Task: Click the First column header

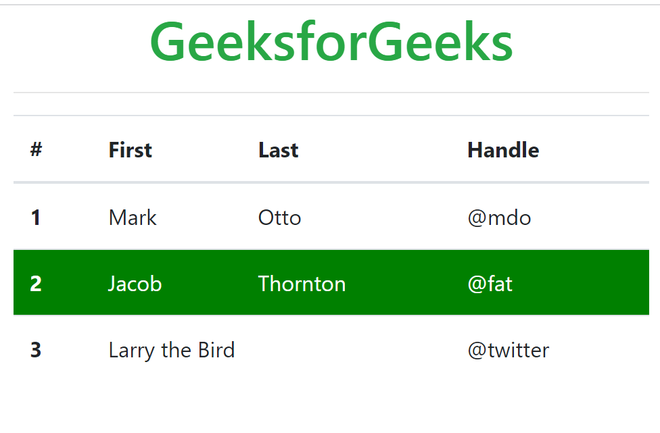Action: point(130,150)
